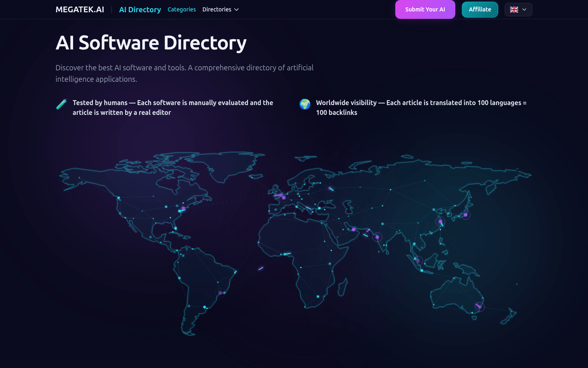Image resolution: width=588 pixels, height=368 pixels.
Task: Navigate to the Categories section
Action: tap(182, 9)
